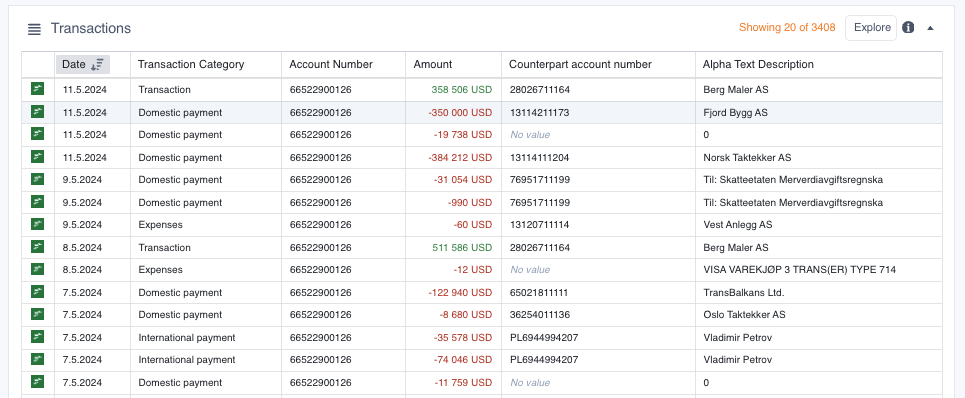Click the Vest Anlegg AS description
This screenshot has height=398, width=965.
(737, 225)
